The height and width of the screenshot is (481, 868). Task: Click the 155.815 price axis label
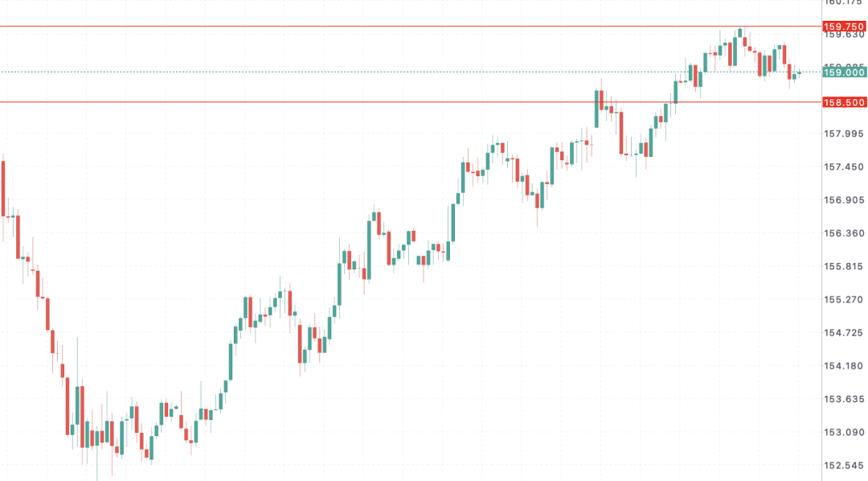click(x=844, y=266)
